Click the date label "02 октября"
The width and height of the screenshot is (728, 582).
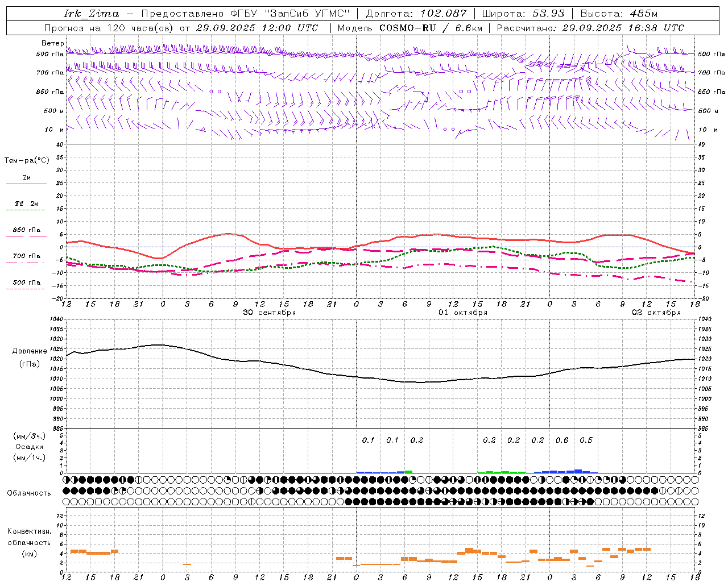[656, 313]
